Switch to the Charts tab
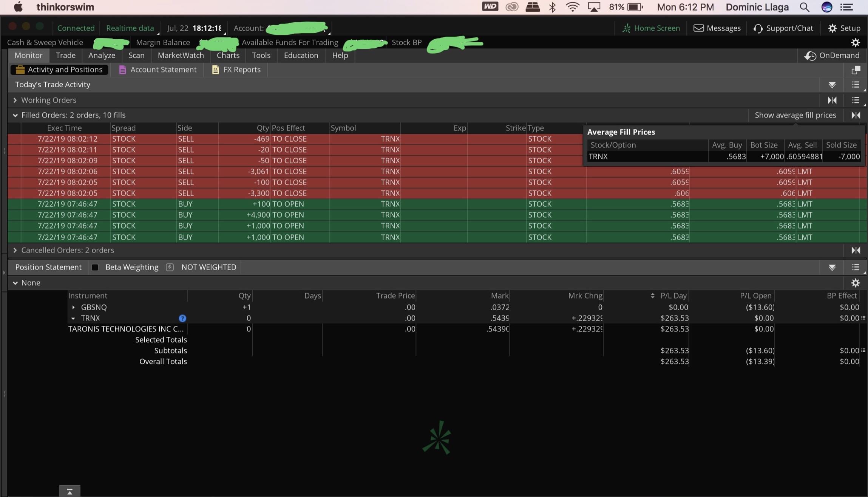Image resolution: width=868 pixels, height=497 pixels. point(228,56)
